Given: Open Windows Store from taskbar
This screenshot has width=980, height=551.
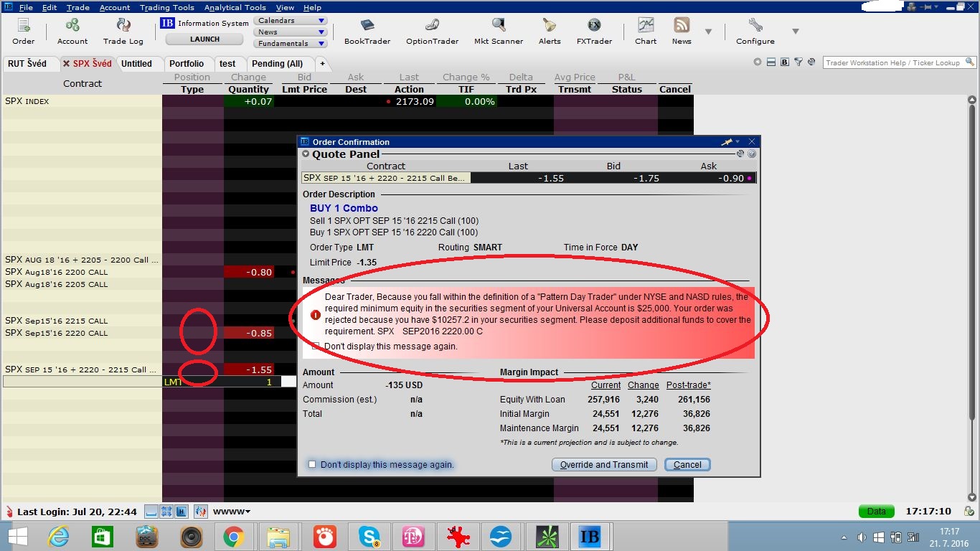Looking at the screenshot, I should [x=103, y=536].
